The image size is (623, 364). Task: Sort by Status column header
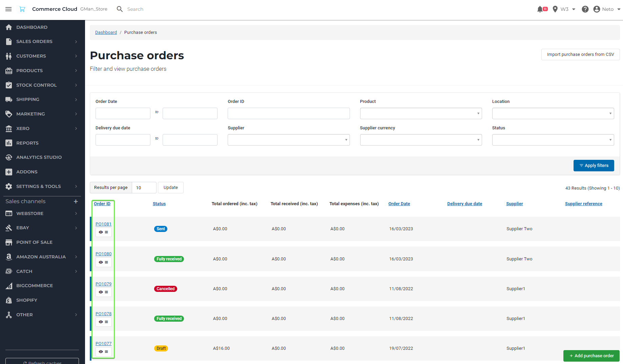pyautogui.click(x=159, y=204)
